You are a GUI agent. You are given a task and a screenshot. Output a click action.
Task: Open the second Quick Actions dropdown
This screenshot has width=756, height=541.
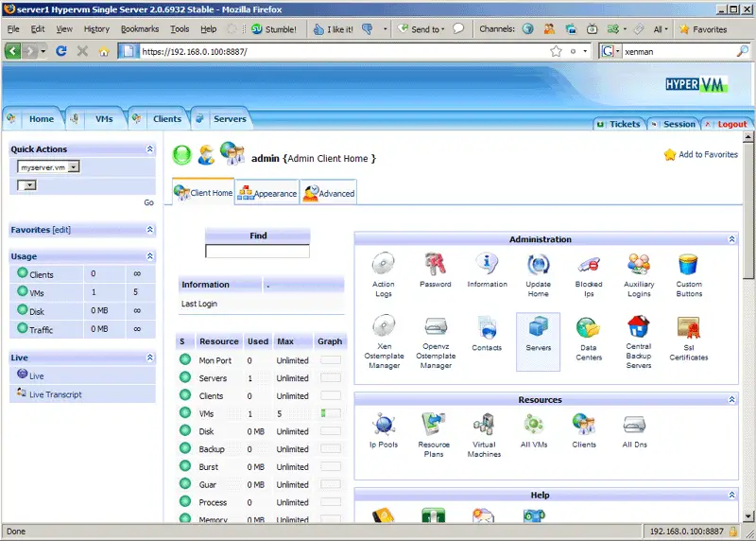(x=27, y=184)
